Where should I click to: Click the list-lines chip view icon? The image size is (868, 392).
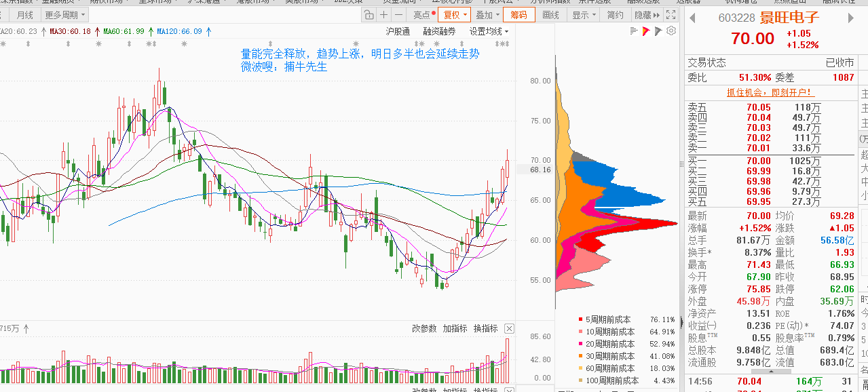point(634,31)
